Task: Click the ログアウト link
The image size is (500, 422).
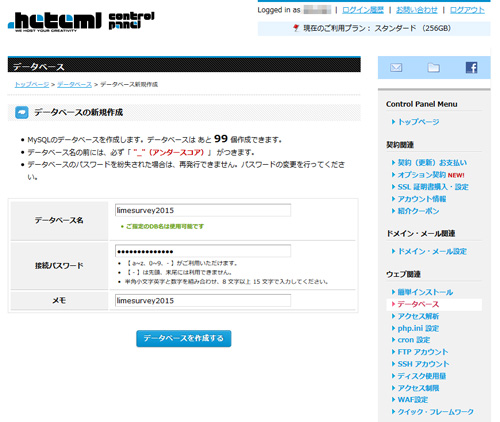Action: pyautogui.click(x=467, y=10)
